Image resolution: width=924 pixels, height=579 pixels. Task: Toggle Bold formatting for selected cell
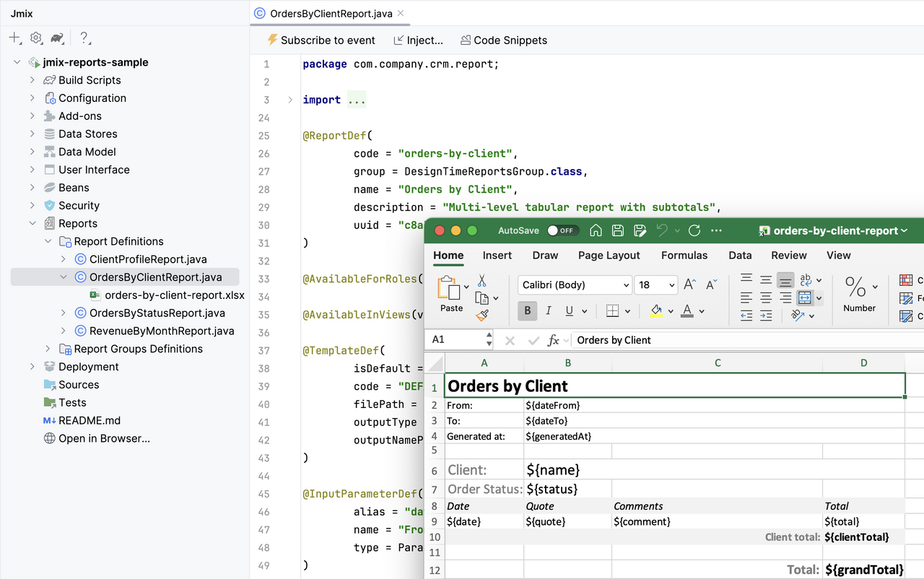(x=527, y=310)
